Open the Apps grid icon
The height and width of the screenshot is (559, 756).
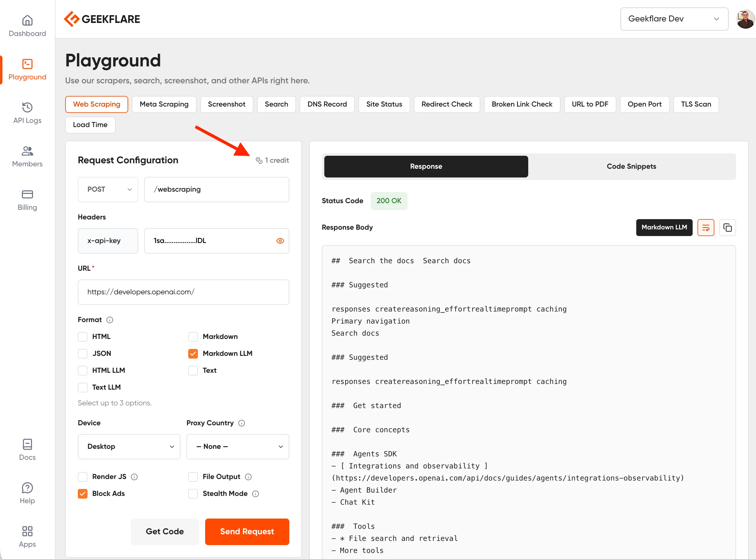click(x=27, y=531)
